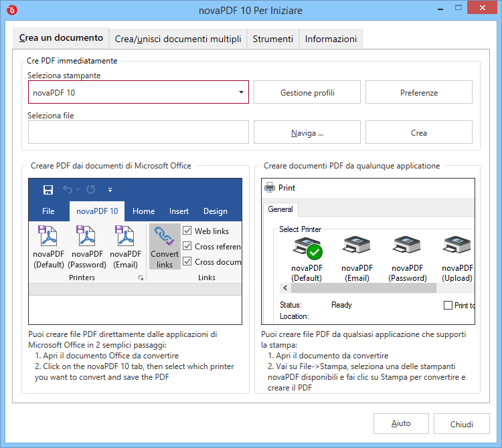
Task: Click the Design ribbon tab
Action: point(216,211)
